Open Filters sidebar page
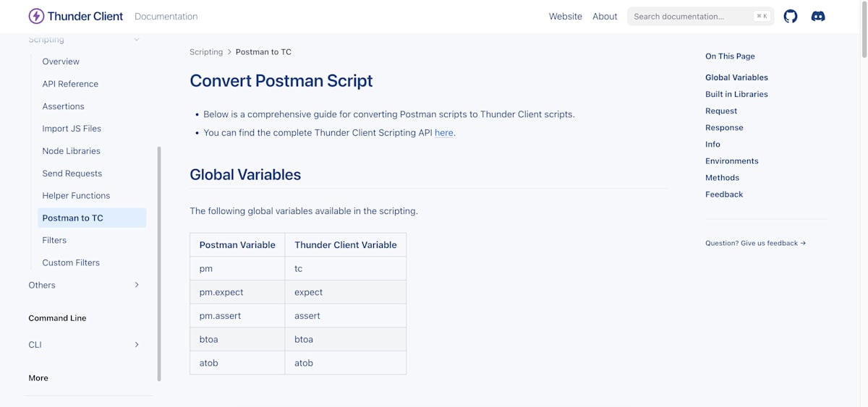This screenshot has width=868, height=407. pyautogui.click(x=54, y=240)
